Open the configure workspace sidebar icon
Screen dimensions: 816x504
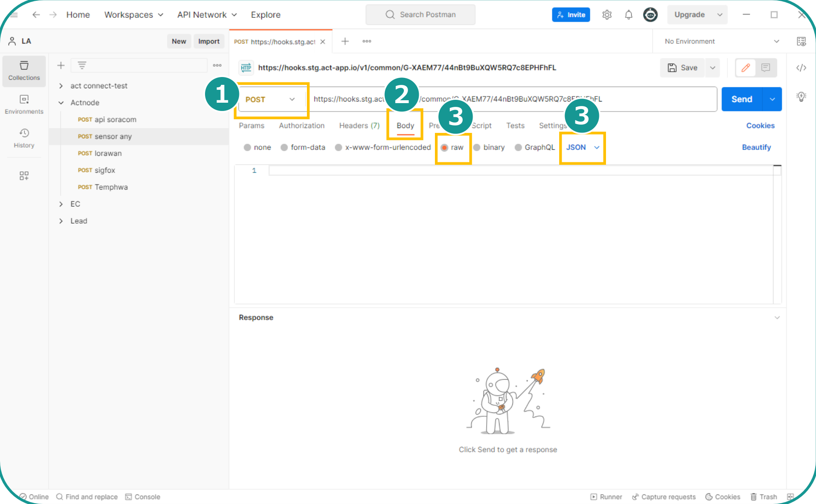(24, 176)
